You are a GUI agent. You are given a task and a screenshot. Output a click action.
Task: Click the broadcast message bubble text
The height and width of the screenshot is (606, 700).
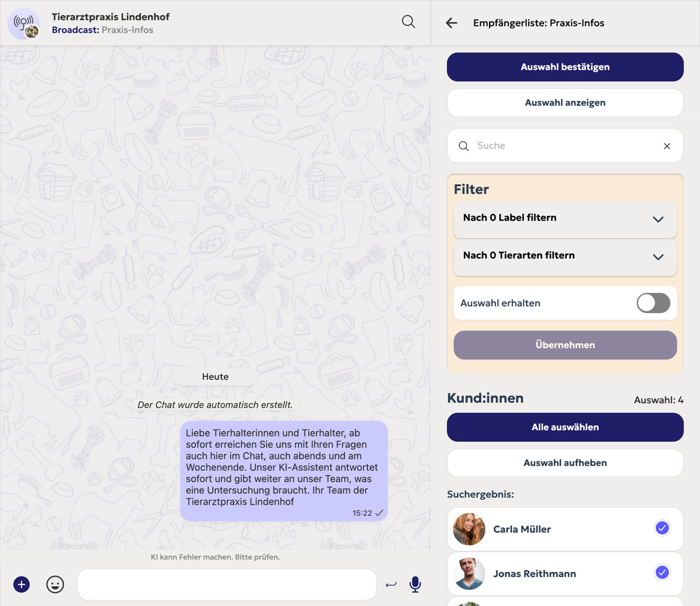pos(282,467)
